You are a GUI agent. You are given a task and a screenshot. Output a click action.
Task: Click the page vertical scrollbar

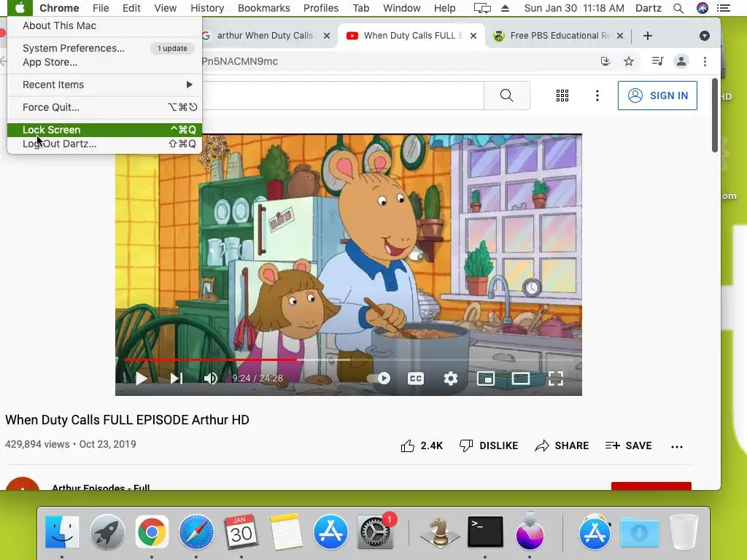pos(715,115)
